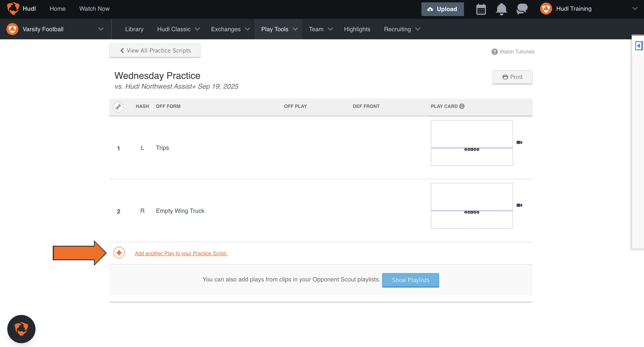Image resolution: width=644 pixels, height=347 pixels.
Task: Expand the collapsed side panel arrow
Action: click(x=638, y=46)
